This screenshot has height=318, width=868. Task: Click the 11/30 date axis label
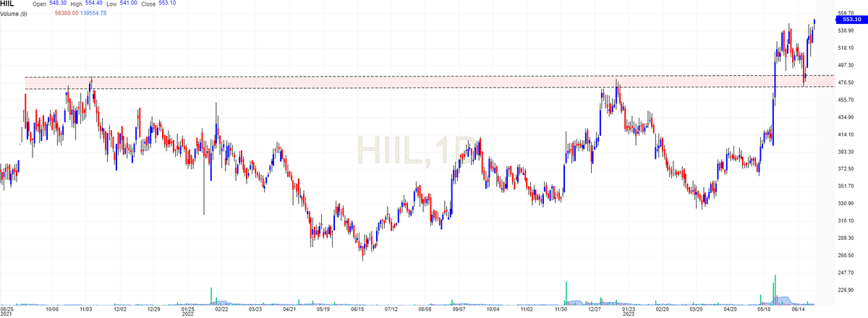(561, 309)
